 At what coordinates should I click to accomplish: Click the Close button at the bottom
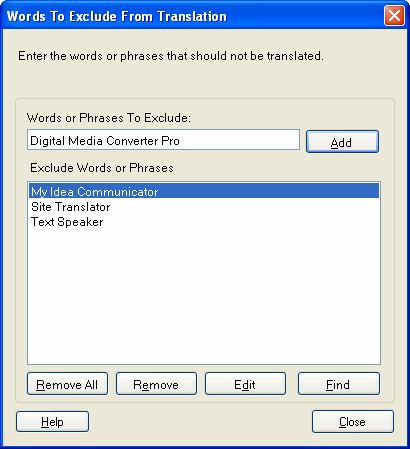[x=353, y=422]
